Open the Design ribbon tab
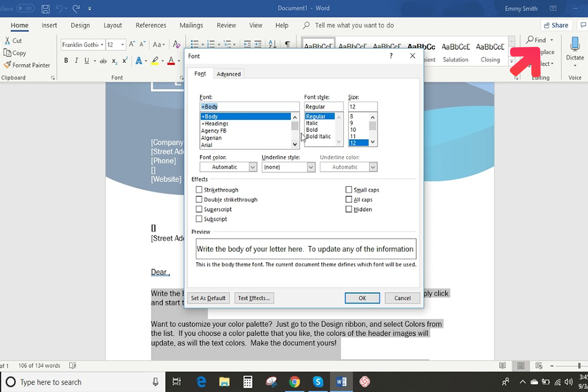The image size is (588, 392). (x=80, y=25)
